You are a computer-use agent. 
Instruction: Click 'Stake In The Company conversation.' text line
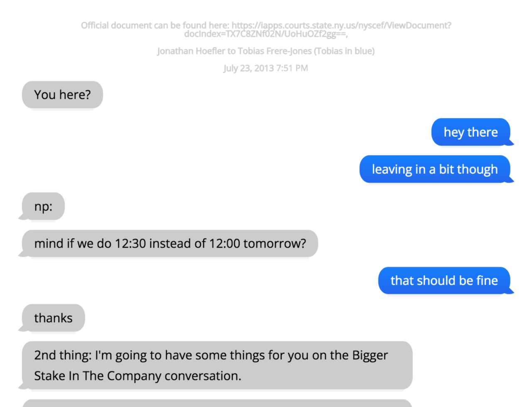tap(138, 376)
